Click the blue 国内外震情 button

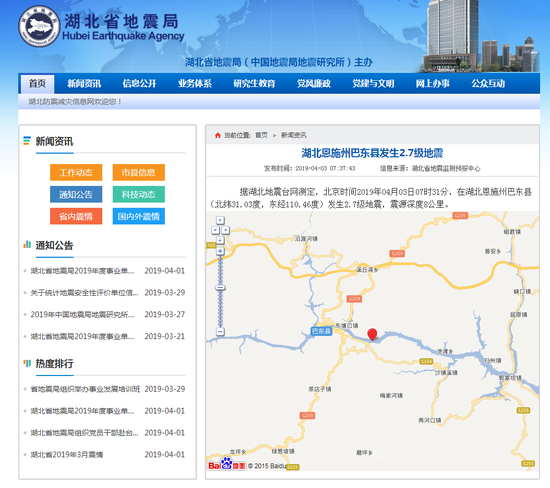tap(139, 216)
